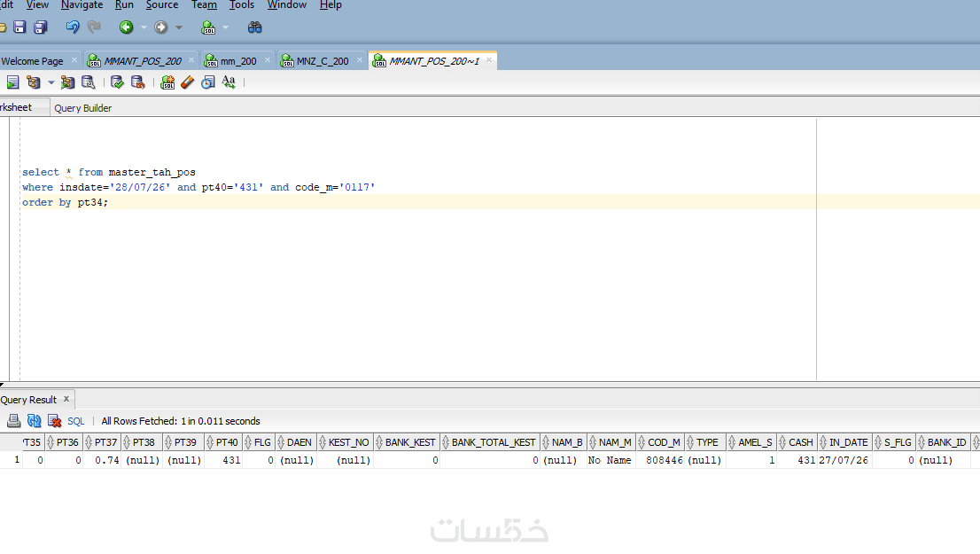Commit changes with green check database icon
Screen dimensions: 980x554
(x=117, y=82)
